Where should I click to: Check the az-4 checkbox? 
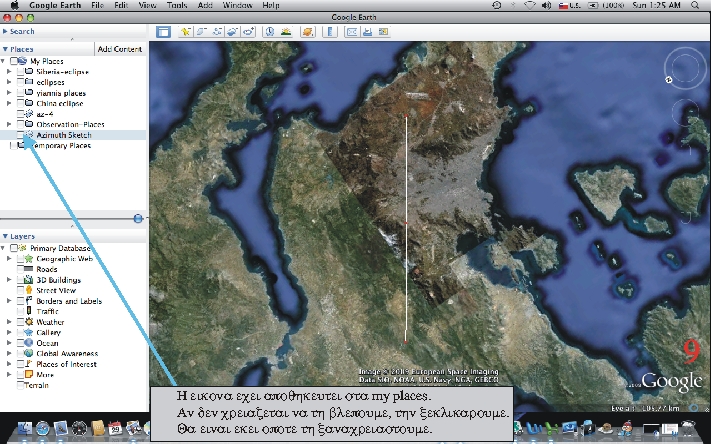20,114
